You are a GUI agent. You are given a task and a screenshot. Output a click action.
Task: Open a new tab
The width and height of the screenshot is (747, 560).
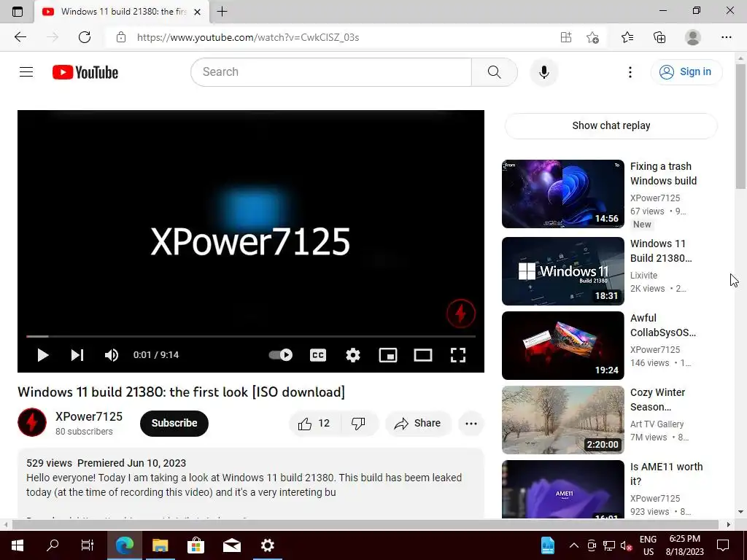(x=222, y=12)
